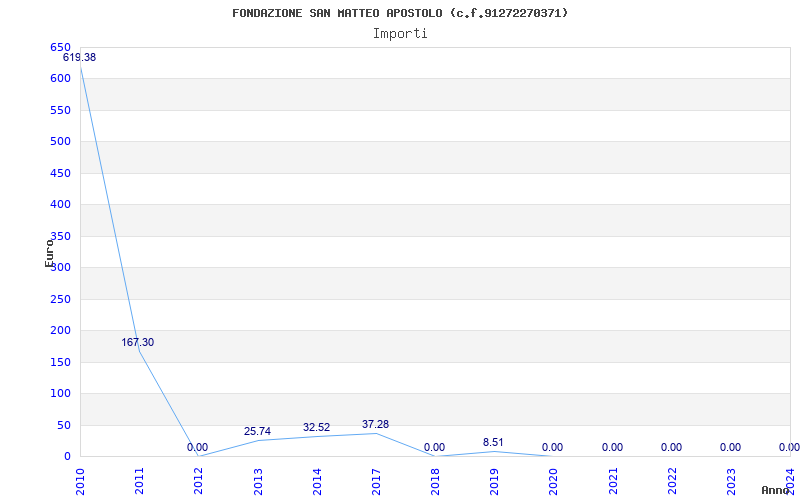Select the 37.28 peak label
The height and width of the screenshot is (500, 800).
coord(375,425)
